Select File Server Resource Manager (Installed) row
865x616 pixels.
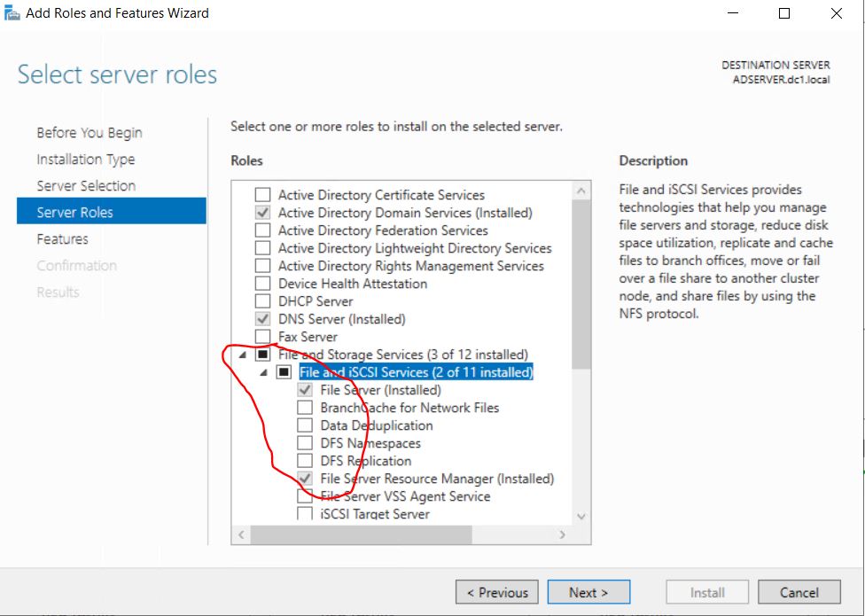point(437,478)
